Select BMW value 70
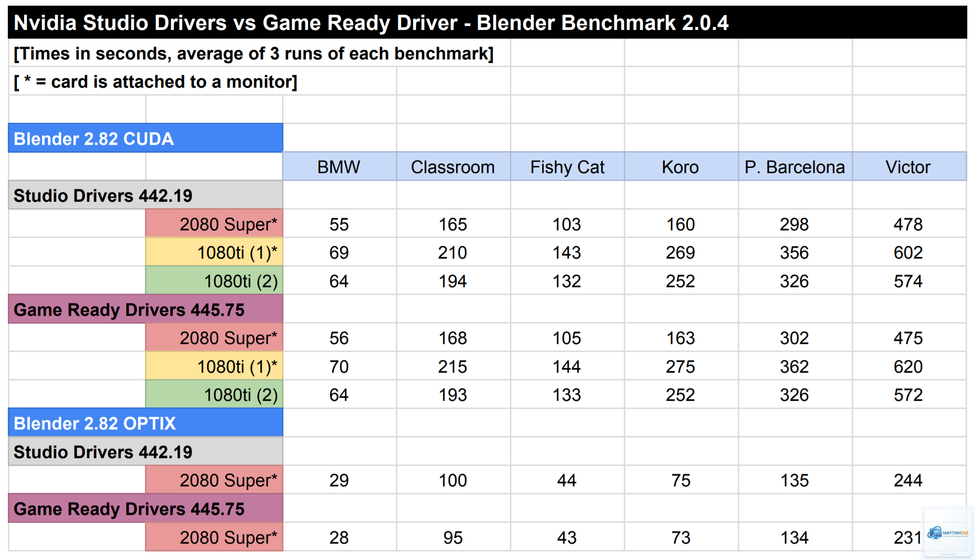The image size is (975, 560). pos(339,367)
